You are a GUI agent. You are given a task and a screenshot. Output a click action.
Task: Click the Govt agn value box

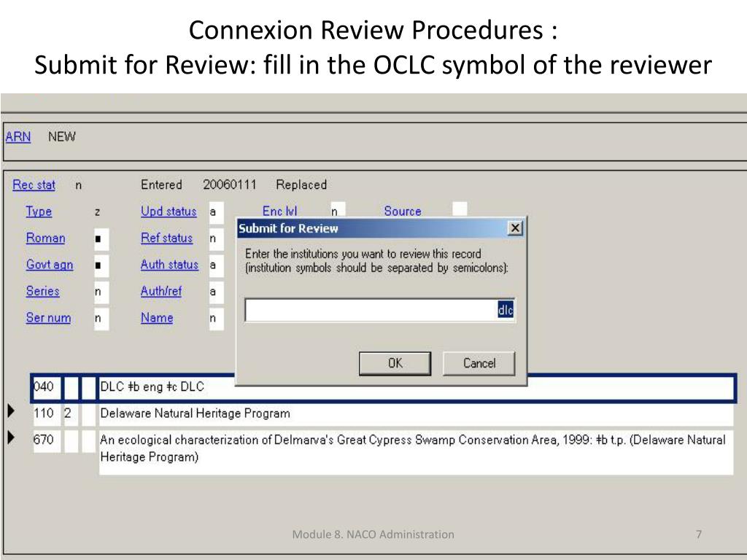pos(101,265)
